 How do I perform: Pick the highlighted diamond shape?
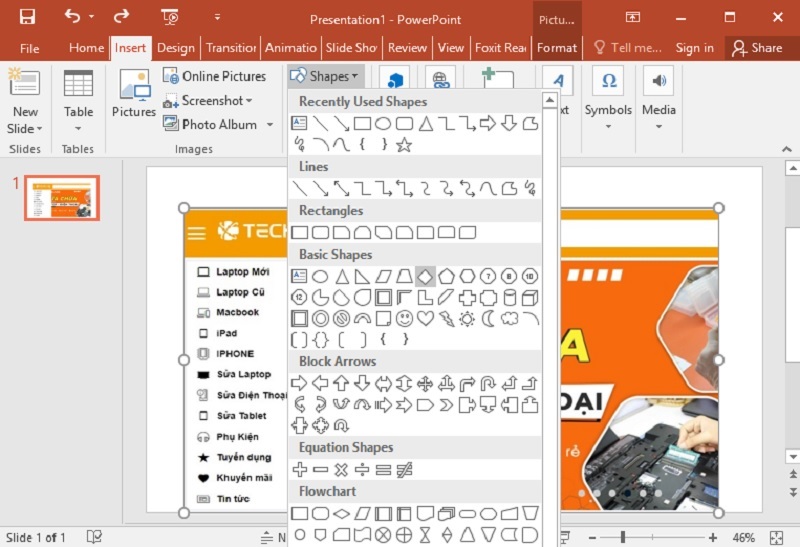click(425, 276)
